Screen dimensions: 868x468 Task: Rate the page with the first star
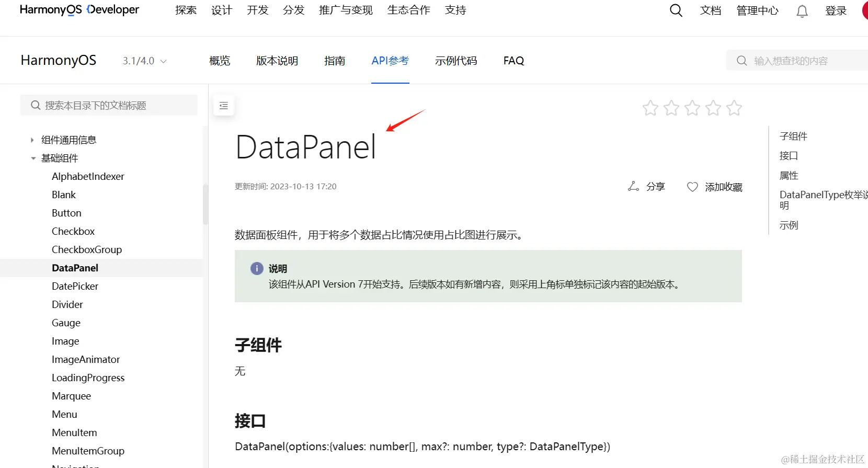click(650, 108)
